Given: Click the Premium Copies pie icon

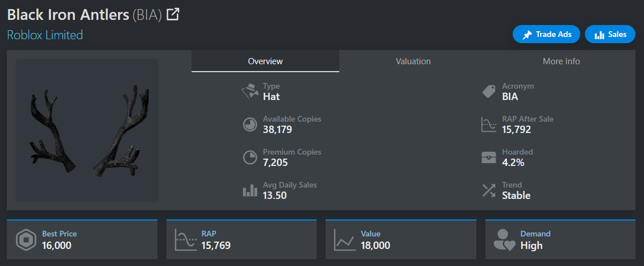Looking at the screenshot, I should pos(250,157).
